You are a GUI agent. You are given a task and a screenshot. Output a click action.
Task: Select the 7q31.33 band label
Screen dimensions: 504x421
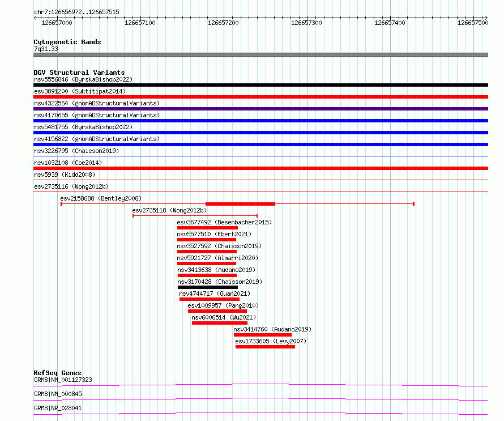[46, 49]
